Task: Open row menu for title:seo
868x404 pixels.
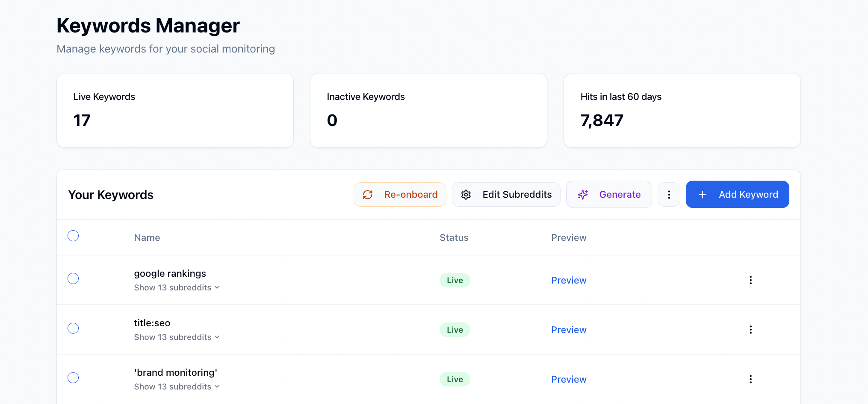Action: 750,330
